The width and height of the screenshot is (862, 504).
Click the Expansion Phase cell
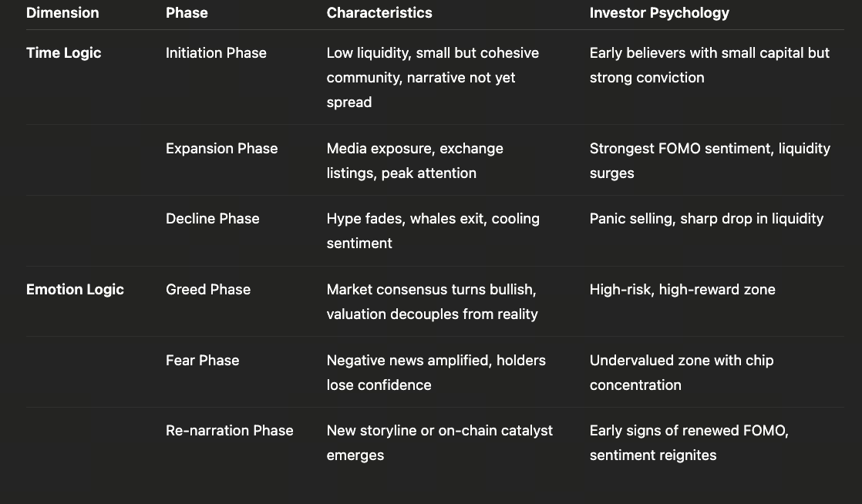click(x=221, y=149)
